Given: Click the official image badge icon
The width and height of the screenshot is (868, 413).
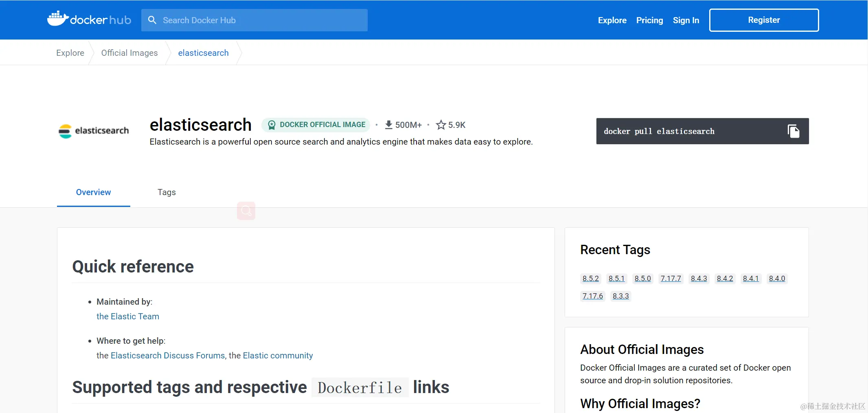Looking at the screenshot, I should pyautogui.click(x=272, y=125).
